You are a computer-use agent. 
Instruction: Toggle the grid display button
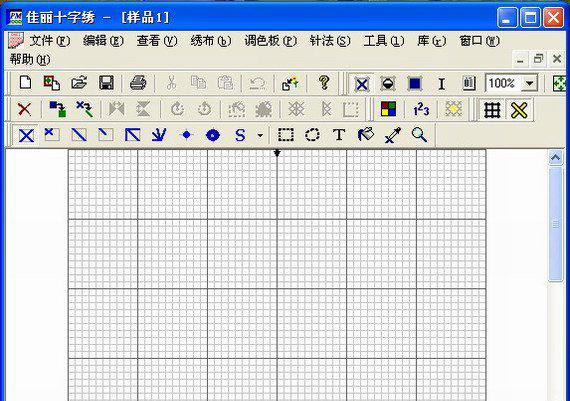pos(492,109)
